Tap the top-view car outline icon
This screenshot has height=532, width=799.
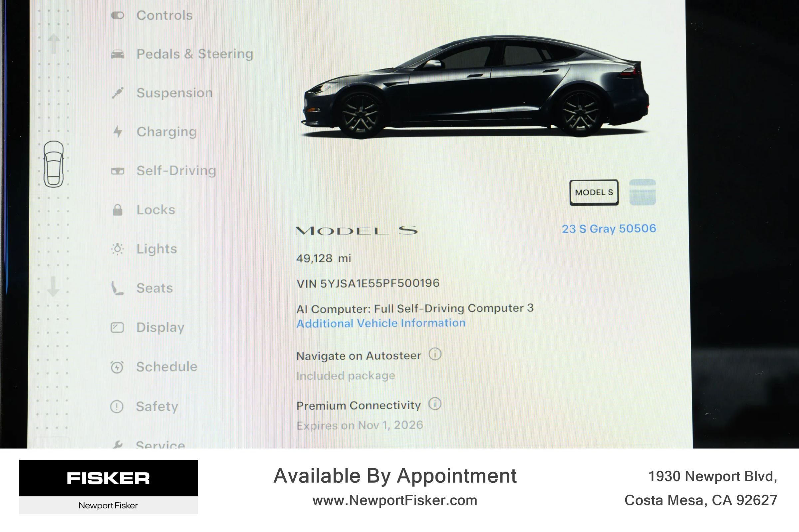click(x=54, y=164)
